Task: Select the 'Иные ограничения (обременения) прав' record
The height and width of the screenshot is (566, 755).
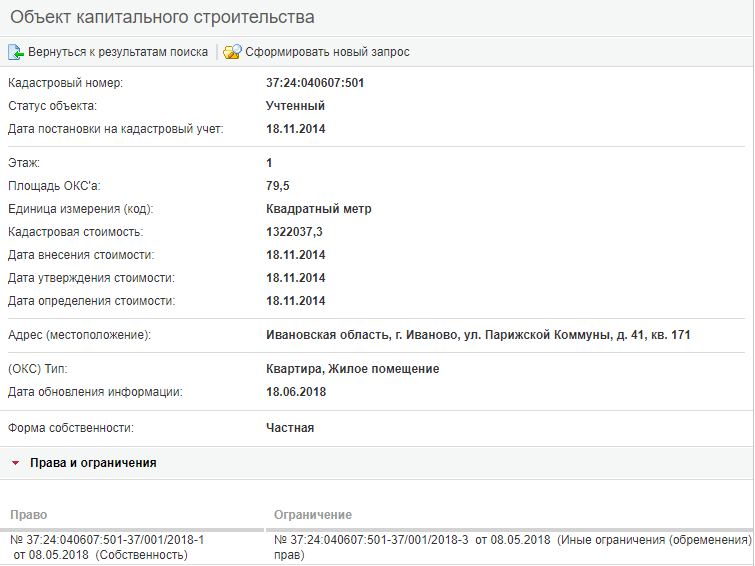Action: 512,547
